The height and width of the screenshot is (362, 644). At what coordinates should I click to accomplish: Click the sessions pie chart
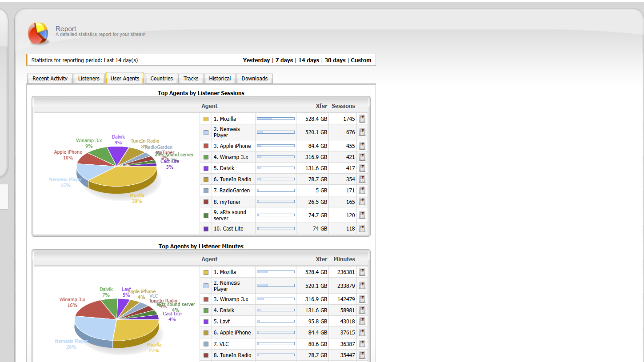116,170
